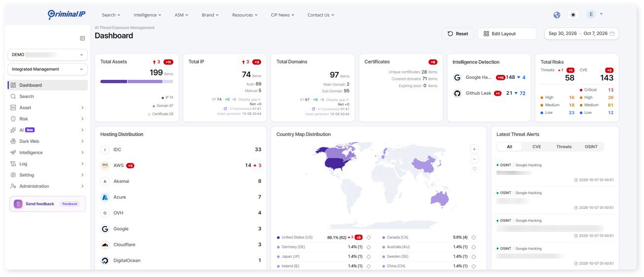Click the Google Hacking detection row
The width and height of the screenshot is (644, 277).
(489, 77)
